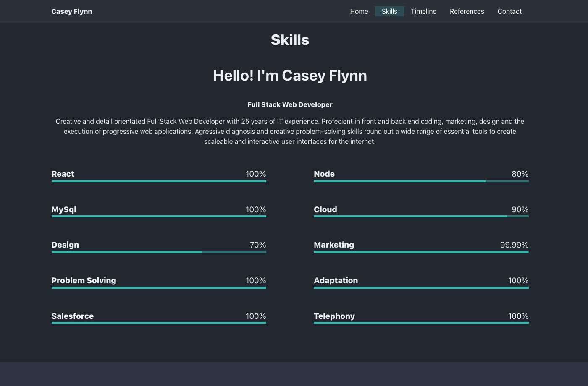
Task: Click the Cloud skill progress bar
Action: (x=421, y=216)
